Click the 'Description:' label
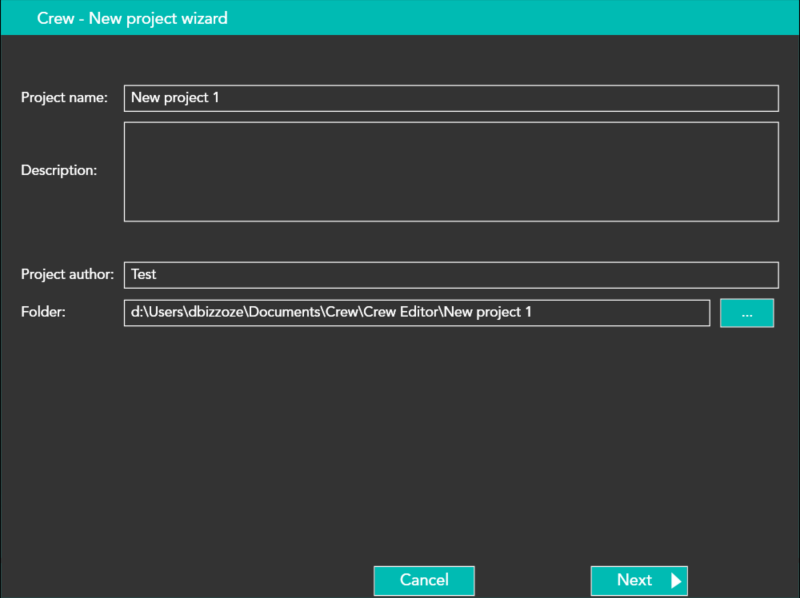Image resolution: width=800 pixels, height=598 pixels. pyautogui.click(x=59, y=171)
